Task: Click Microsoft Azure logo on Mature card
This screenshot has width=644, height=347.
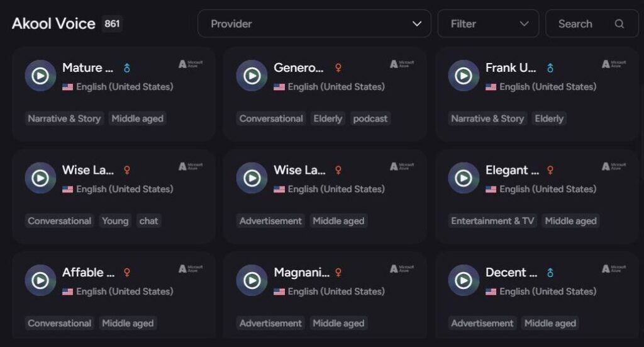Action: [x=191, y=64]
